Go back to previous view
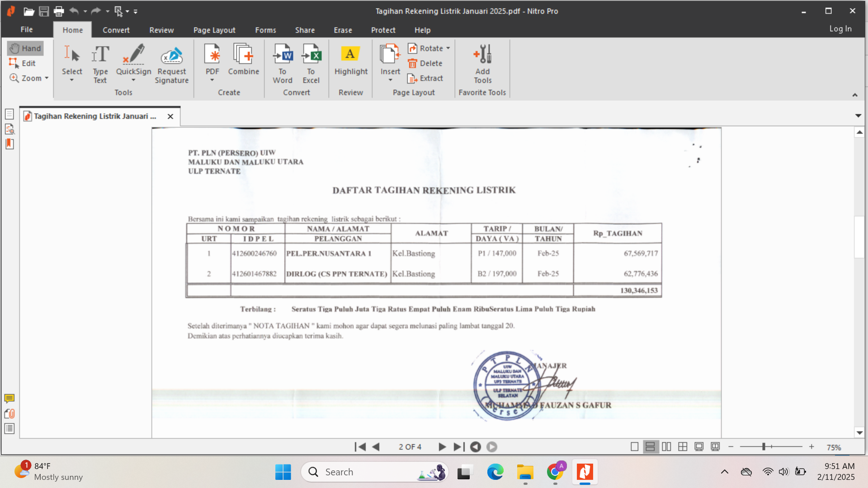This screenshot has height=488, width=868. 475,447
